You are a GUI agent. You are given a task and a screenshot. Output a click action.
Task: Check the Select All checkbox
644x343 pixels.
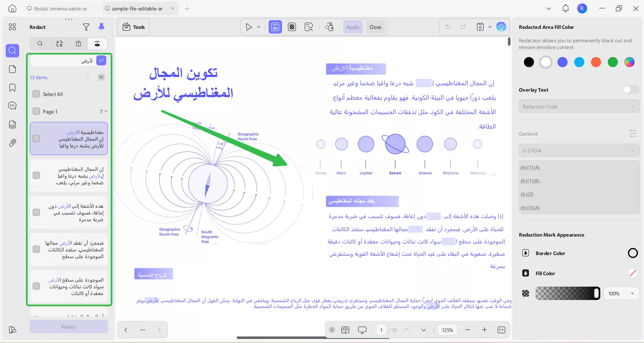pos(36,94)
